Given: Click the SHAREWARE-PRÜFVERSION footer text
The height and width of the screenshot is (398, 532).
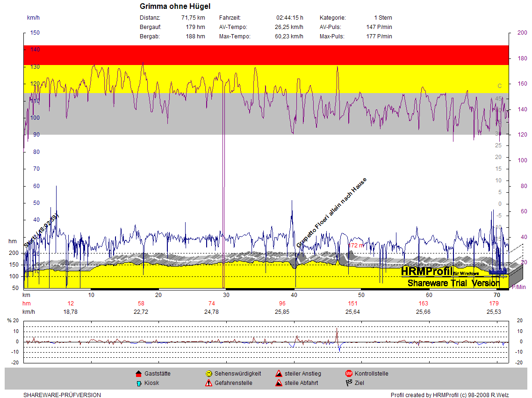Looking at the screenshot, I should [x=62, y=395].
